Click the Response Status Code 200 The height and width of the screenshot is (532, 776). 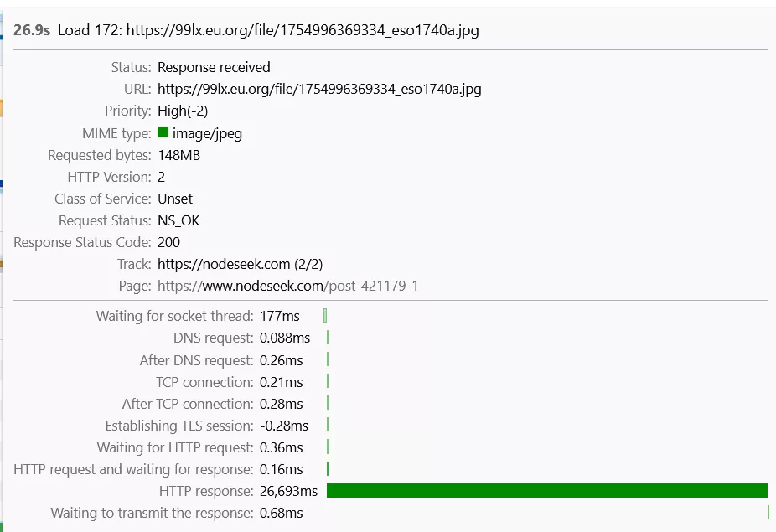(x=168, y=242)
